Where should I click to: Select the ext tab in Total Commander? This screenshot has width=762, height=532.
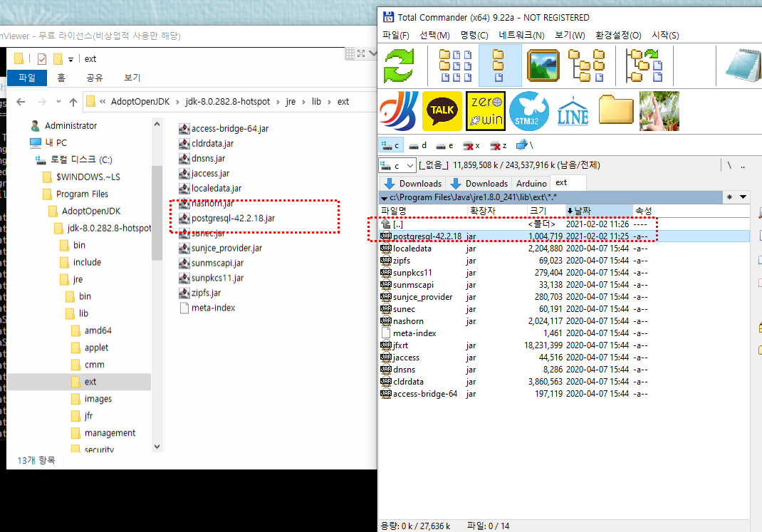point(568,183)
